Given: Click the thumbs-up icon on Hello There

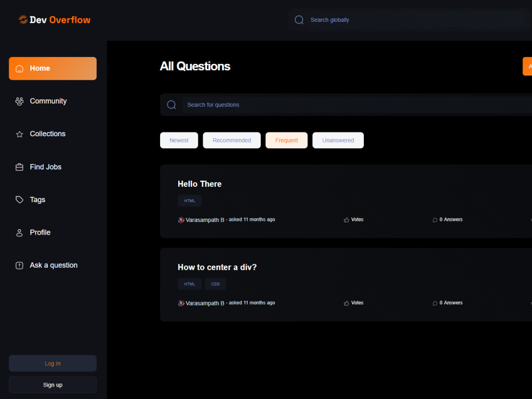Looking at the screenshot, I should (346, 220).
